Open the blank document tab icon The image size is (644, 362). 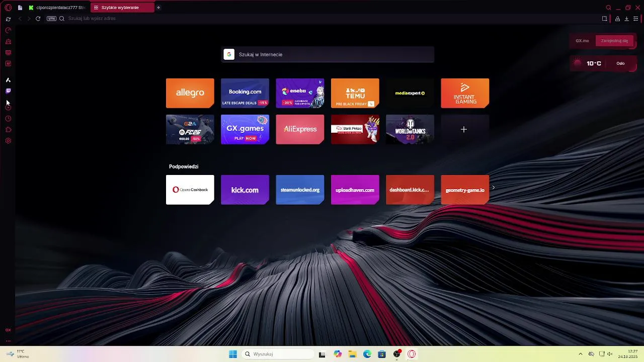[x=20, y=8]
